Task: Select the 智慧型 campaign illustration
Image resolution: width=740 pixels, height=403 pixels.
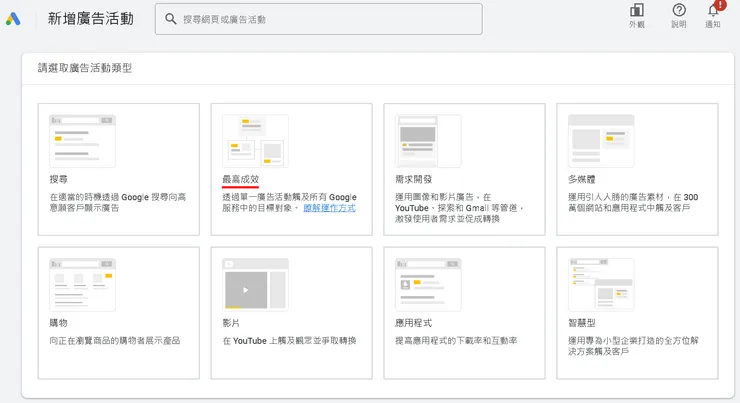Action: [x=601, y=285]
